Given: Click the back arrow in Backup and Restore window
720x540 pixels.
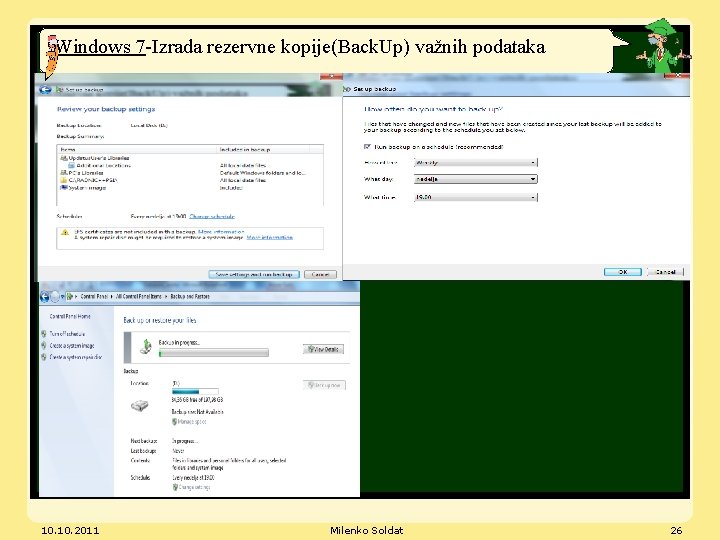Looking at the screenshot, I should (45, 297).
